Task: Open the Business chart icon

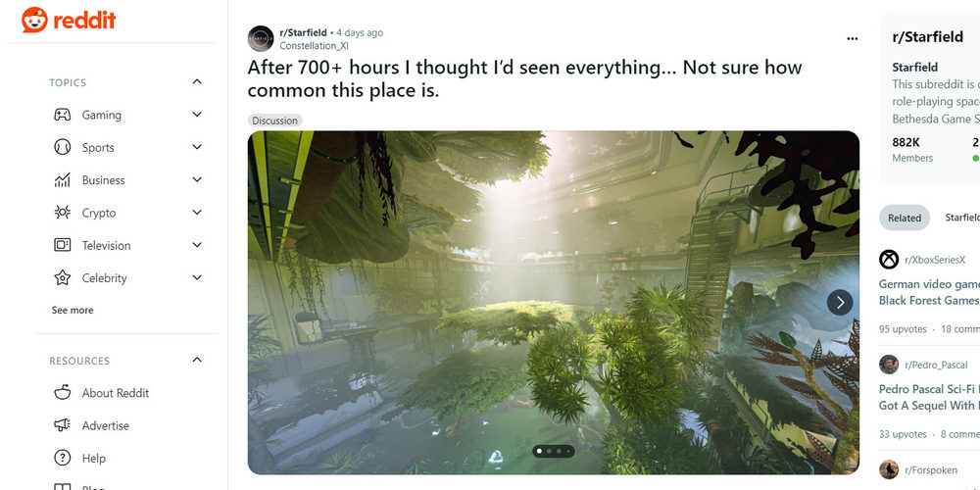Action: 62,180
